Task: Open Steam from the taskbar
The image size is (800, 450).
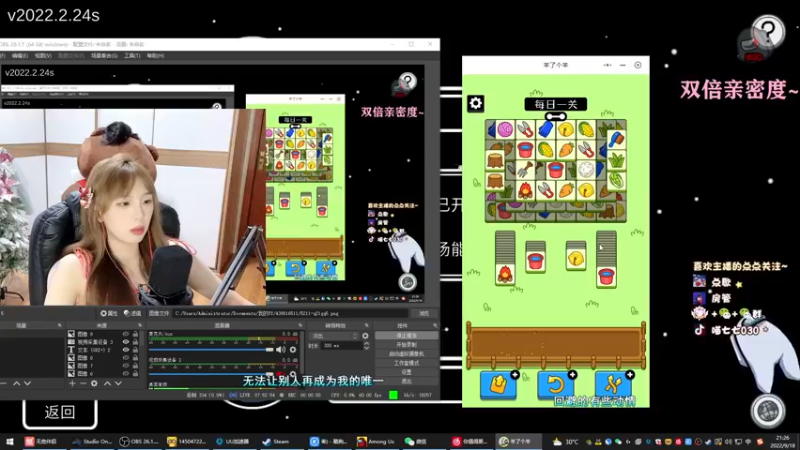Action: pyautogui.click(x=276, y=441)
